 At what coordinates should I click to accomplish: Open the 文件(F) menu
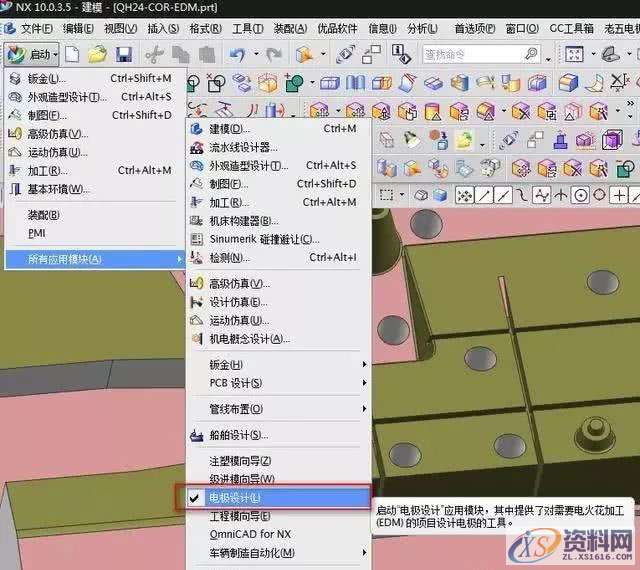pyautogui.click(x=37, y=29)
